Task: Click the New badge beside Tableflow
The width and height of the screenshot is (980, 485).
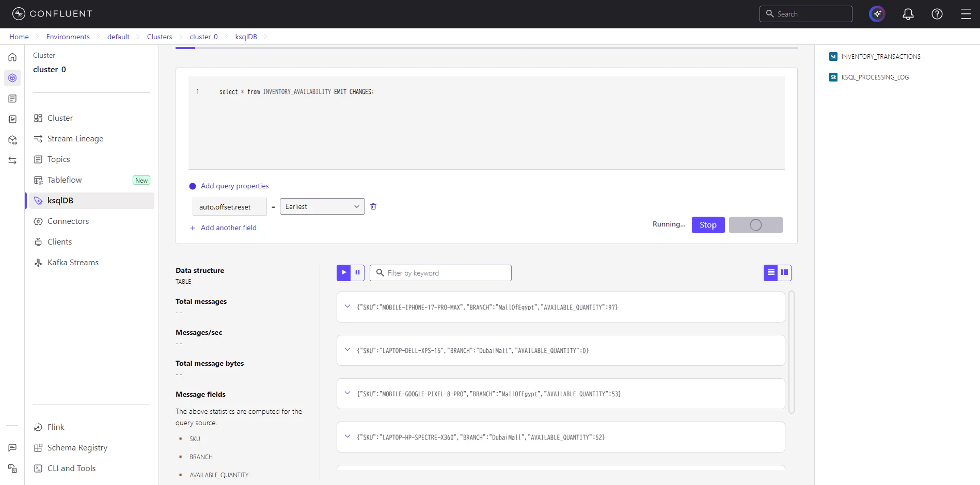Action: pos(141,180)
